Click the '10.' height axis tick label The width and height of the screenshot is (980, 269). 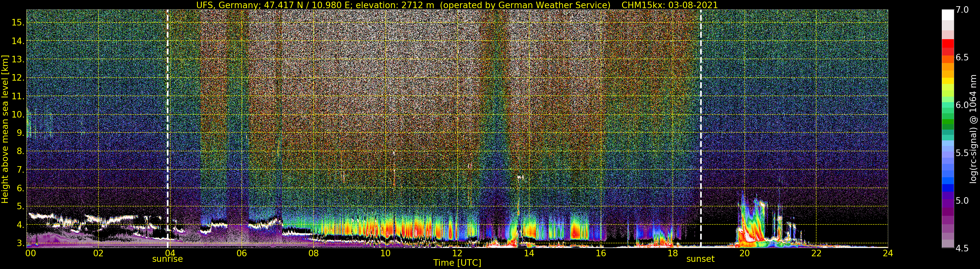18,115
